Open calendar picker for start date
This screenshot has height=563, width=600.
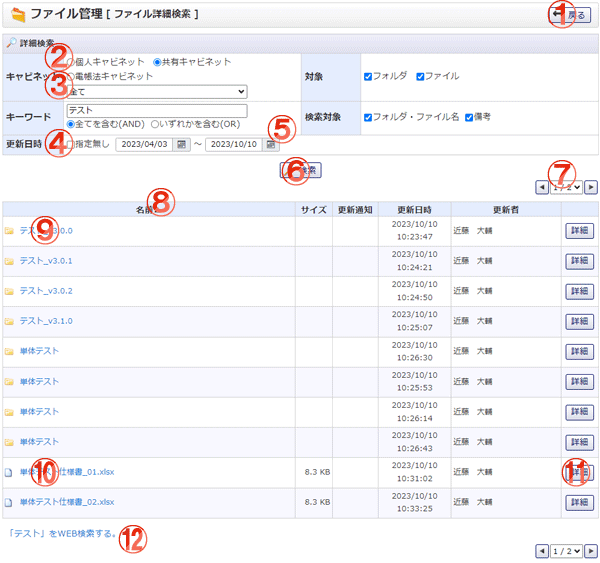[x=181, y=144]
